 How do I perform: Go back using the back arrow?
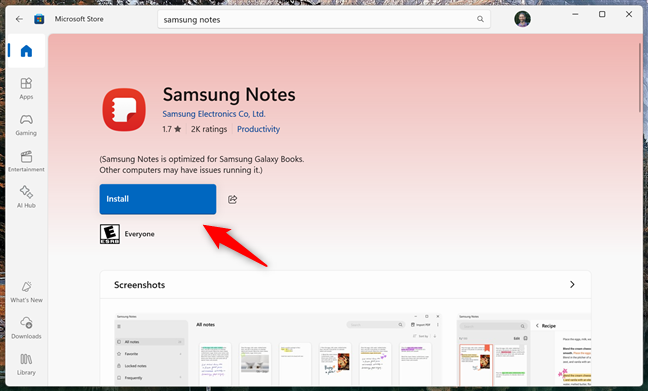click(x=19, y=19)
